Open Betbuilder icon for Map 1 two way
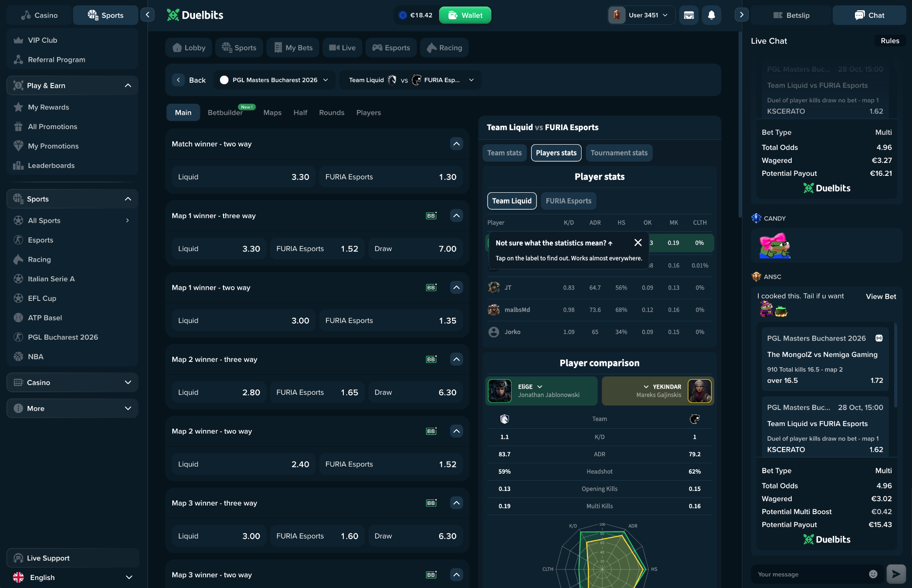The width and height of the screenshot is (912, 588). click(431, 288)
